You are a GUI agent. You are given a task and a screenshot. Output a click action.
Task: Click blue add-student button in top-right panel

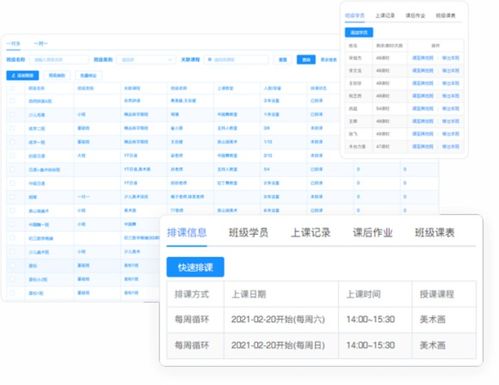click(x=359, y=32)
